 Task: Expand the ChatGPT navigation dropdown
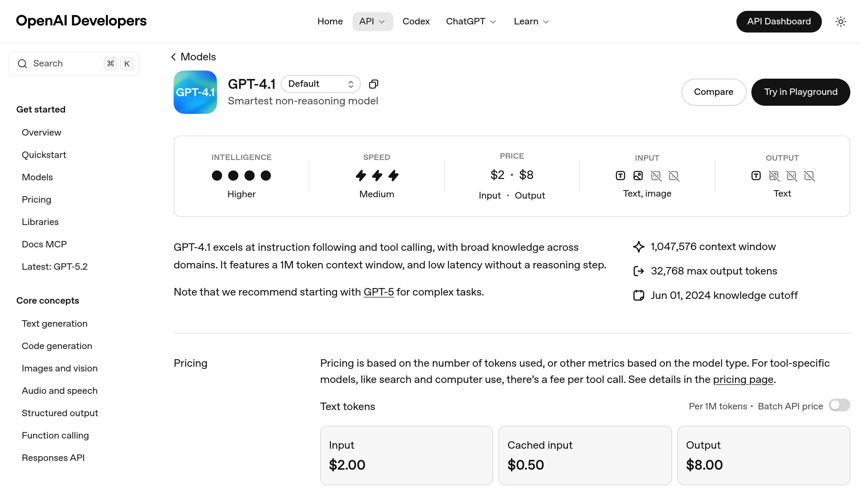(471, 22)
